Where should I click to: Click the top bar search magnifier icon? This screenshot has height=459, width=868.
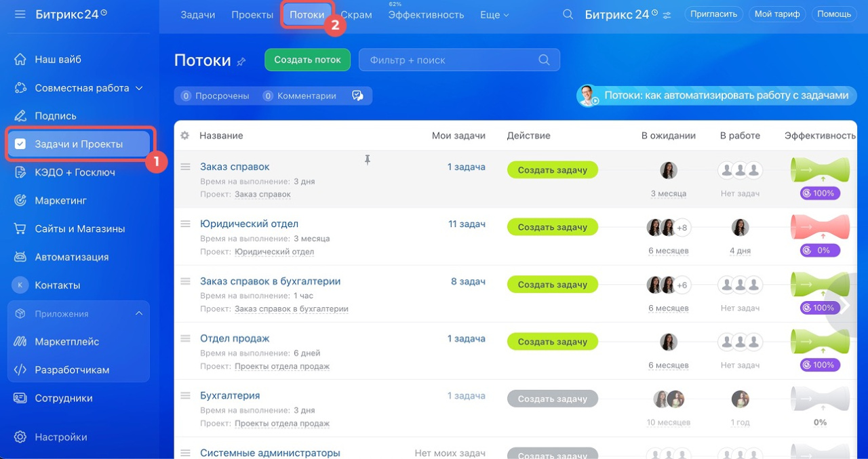click(x=568, y=14)
